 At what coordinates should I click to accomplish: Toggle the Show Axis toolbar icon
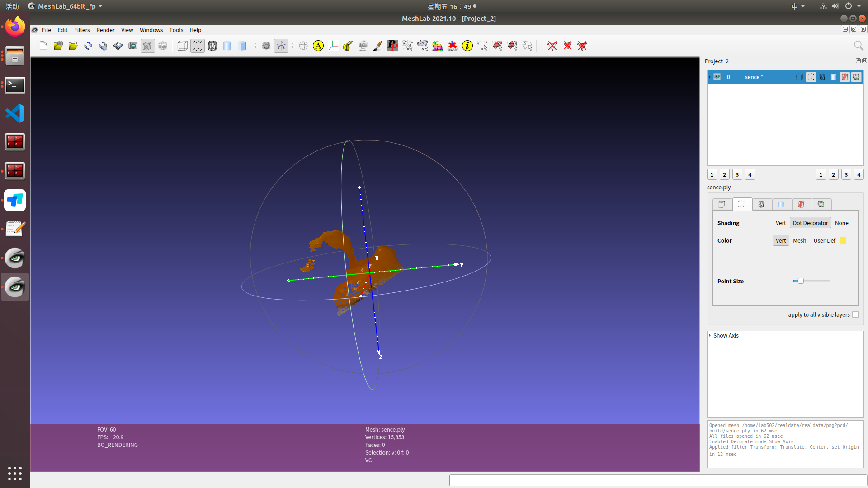[x=281, y=46]
